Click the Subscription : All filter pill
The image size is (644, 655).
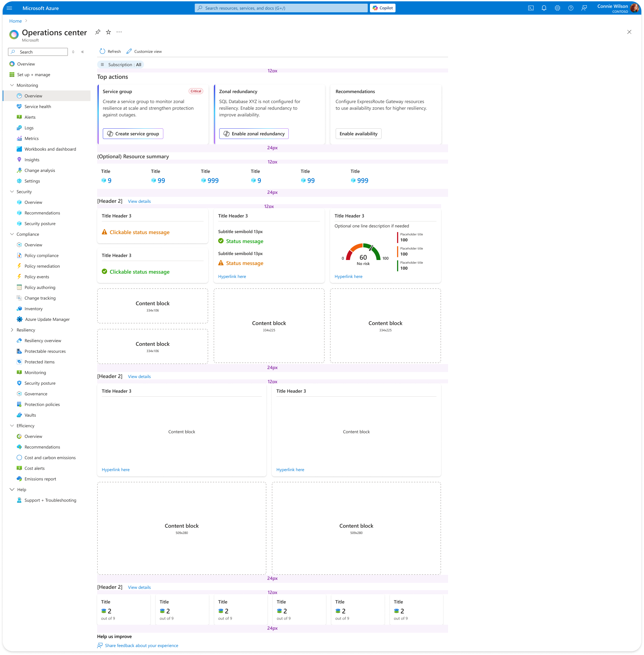tap(121, 65)
